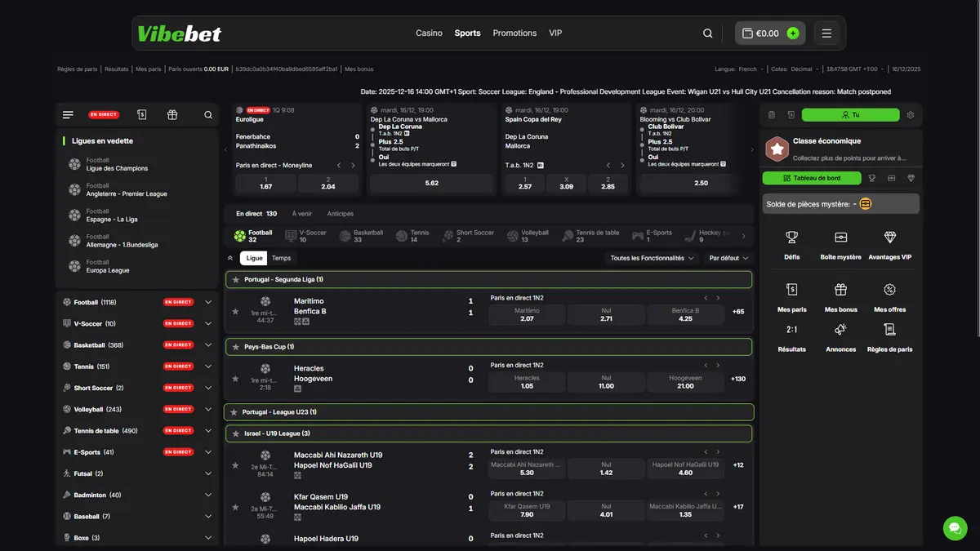This screenshot has width=980, height=551.
Task: Click the sidebar gift bonus icon
Action: [172, 115]
